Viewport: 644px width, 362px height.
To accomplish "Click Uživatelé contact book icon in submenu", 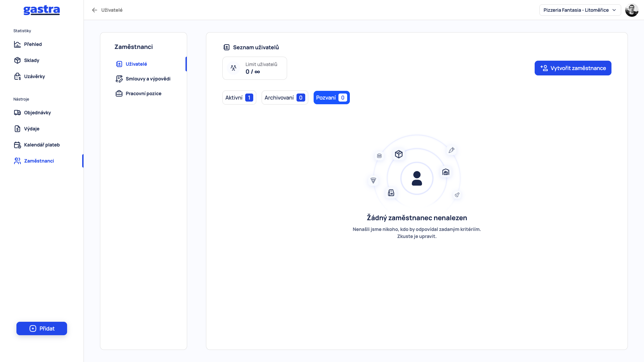I will (x=119, y=64).
